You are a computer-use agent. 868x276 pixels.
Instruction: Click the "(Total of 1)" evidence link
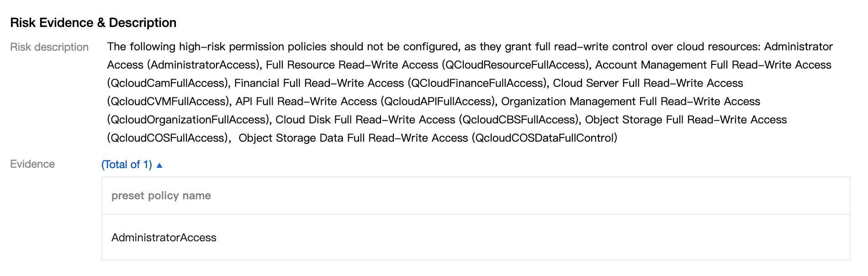[x=127, y=165]
